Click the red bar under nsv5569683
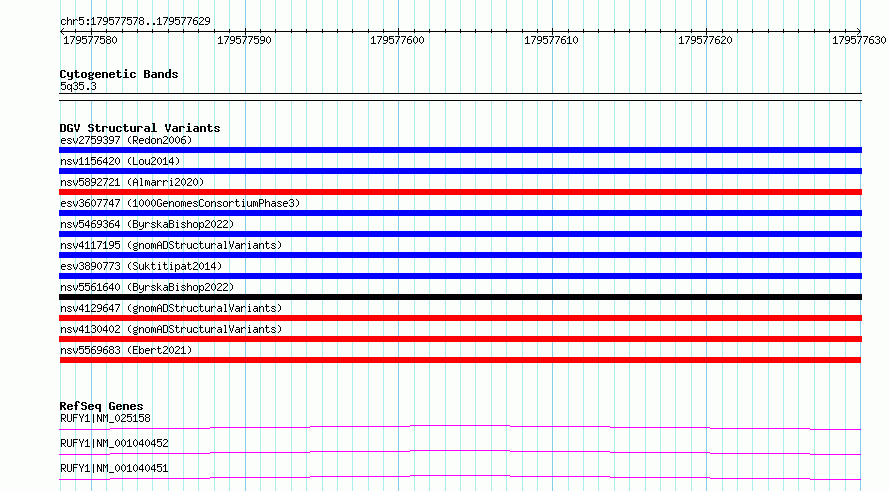 click(x=460, y=360)
